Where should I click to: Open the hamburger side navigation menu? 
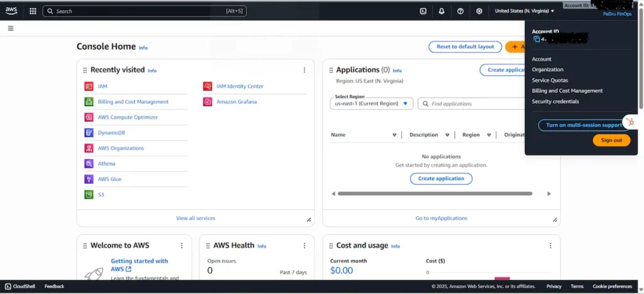point(11,28)
